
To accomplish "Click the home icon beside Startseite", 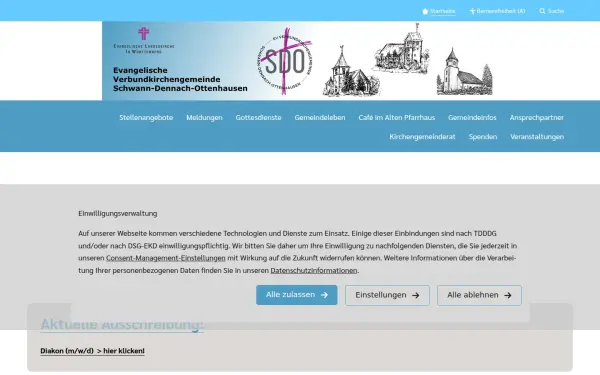I will click(x=425, y=11).
